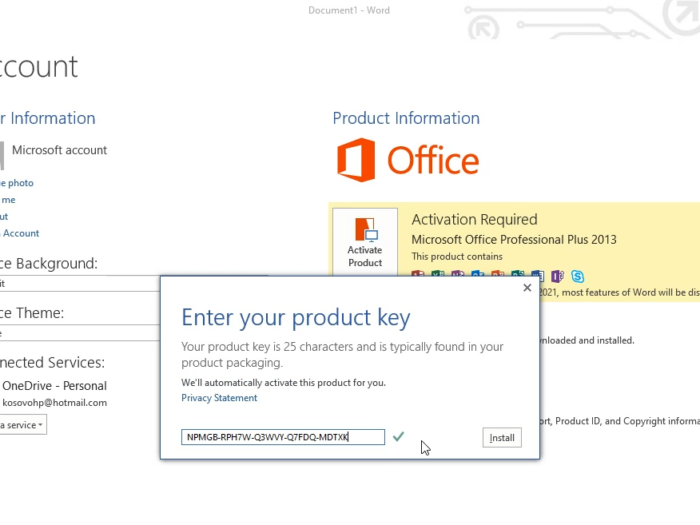Click the Install button
Screen dimensions: 700x525
502,438
